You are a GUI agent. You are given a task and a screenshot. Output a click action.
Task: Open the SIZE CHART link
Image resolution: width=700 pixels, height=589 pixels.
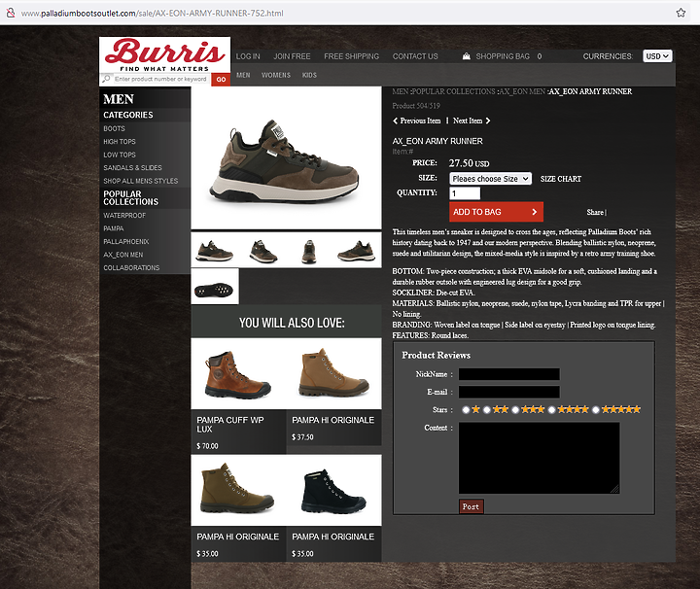561,179
